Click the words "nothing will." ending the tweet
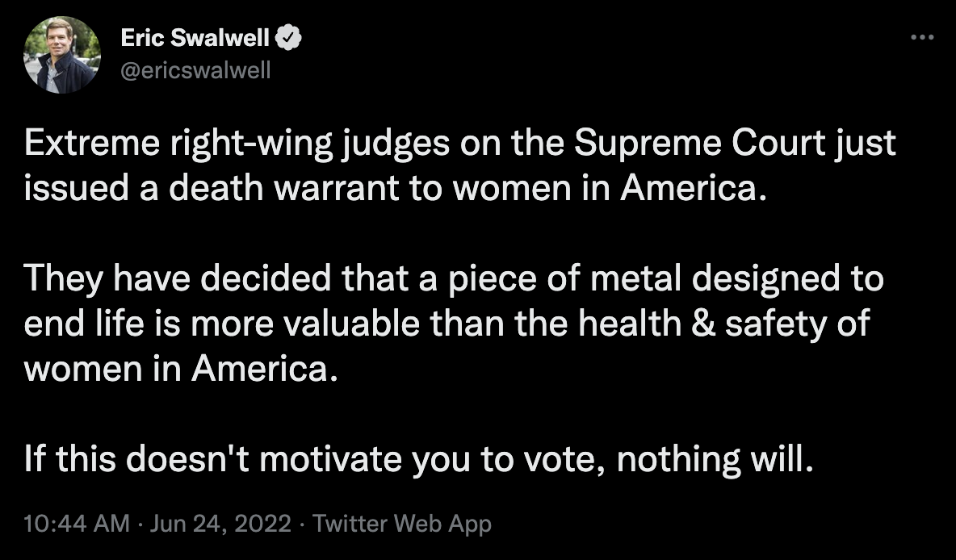Image resolution: width=956 pixels, height=560 pixels. pos(715,459)
